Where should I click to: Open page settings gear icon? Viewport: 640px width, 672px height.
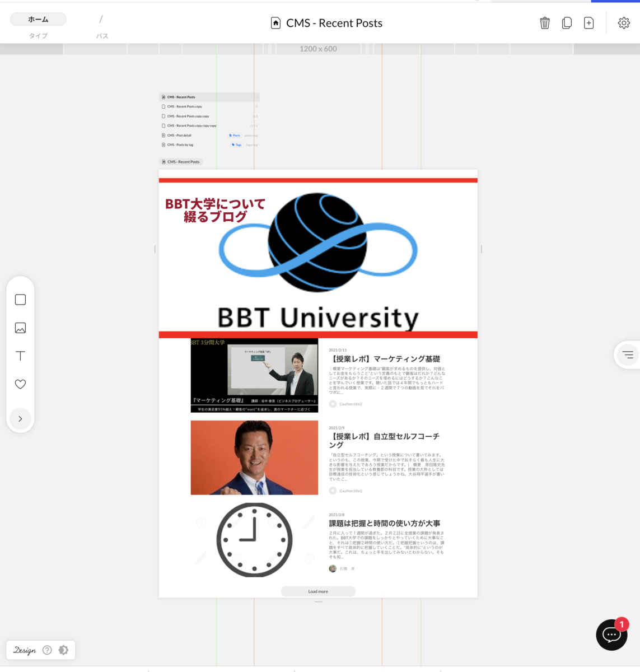[624, 23]
